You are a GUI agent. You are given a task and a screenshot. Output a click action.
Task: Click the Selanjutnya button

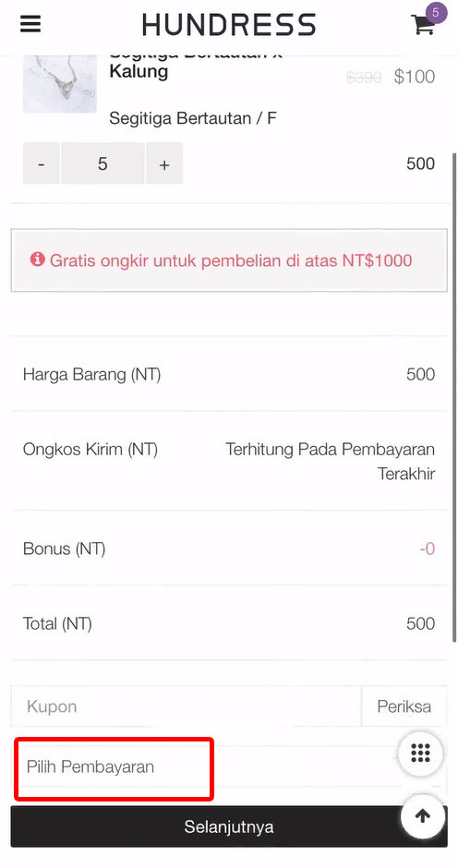229,827
